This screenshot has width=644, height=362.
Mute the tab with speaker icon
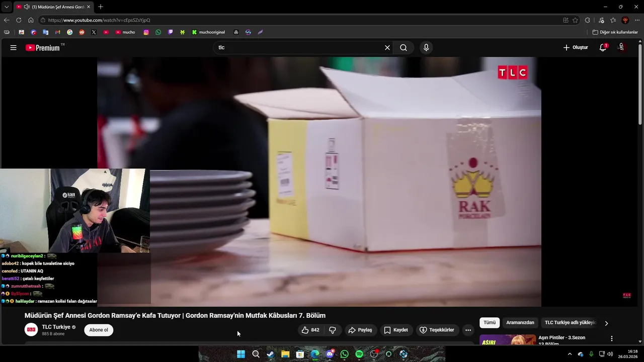coord(26,7)
